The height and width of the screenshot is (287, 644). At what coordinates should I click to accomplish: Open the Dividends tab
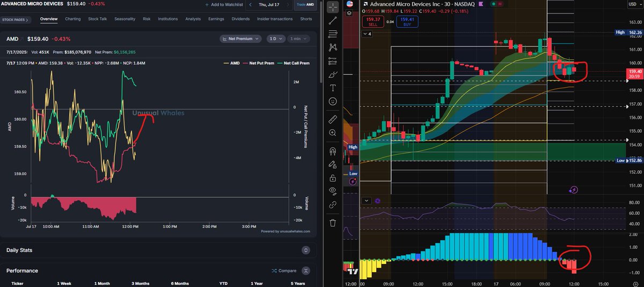[241, 19]
